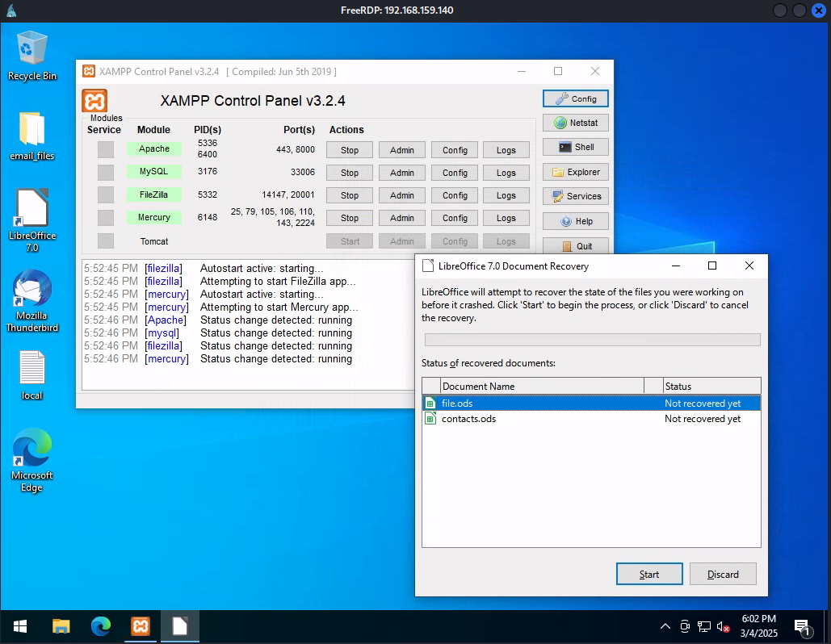Click the XAMPP logo in control panel
This screenshot has height=644, width=831.
(x=94, y=101)
